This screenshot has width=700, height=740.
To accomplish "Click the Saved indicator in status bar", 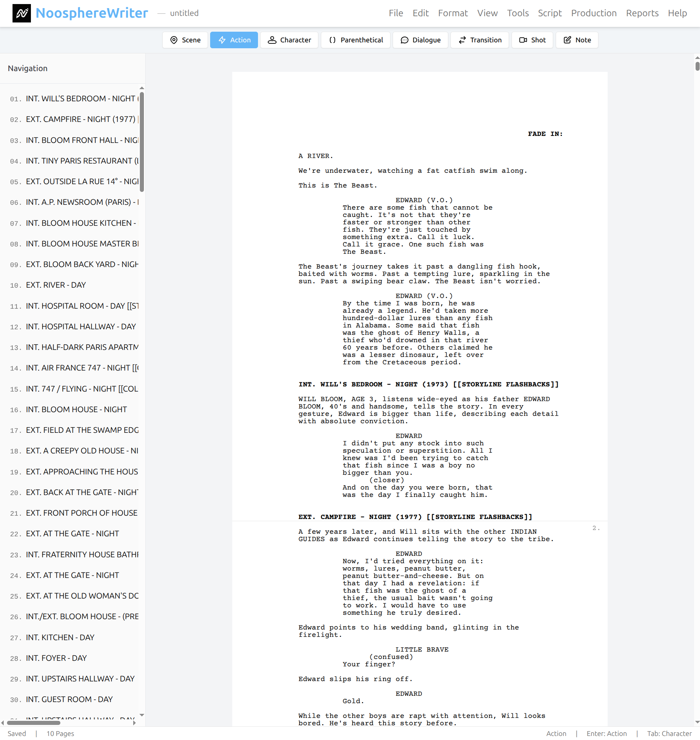I will tap(17, 733).
